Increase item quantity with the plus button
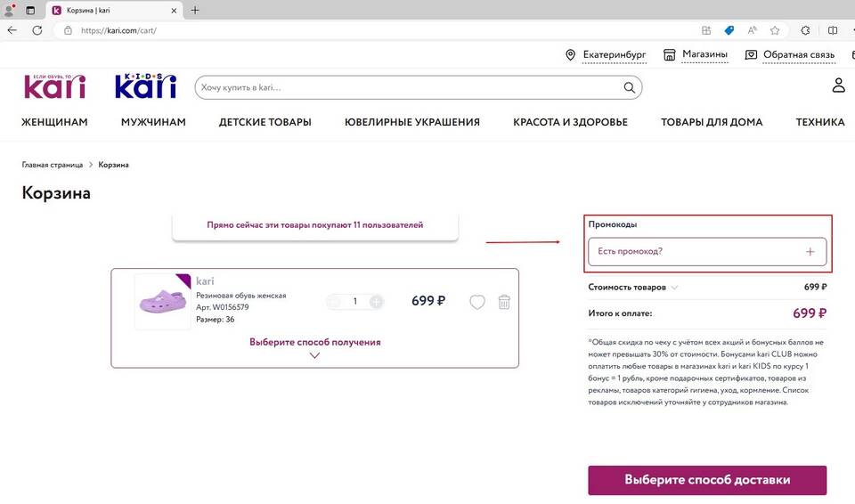The width and height of the screenshot is (855, 504). click(x=376, y=302)
